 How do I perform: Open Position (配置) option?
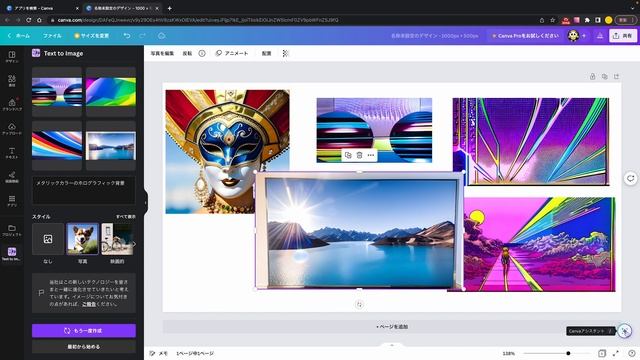(267, 53)
